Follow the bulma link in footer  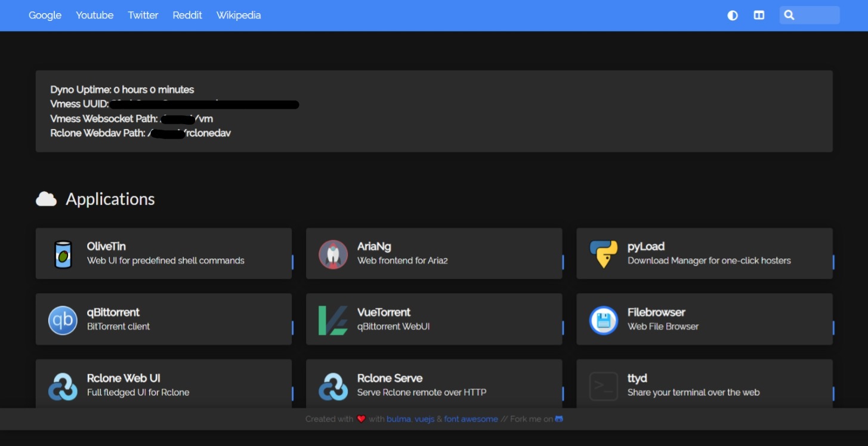(398, 419)
